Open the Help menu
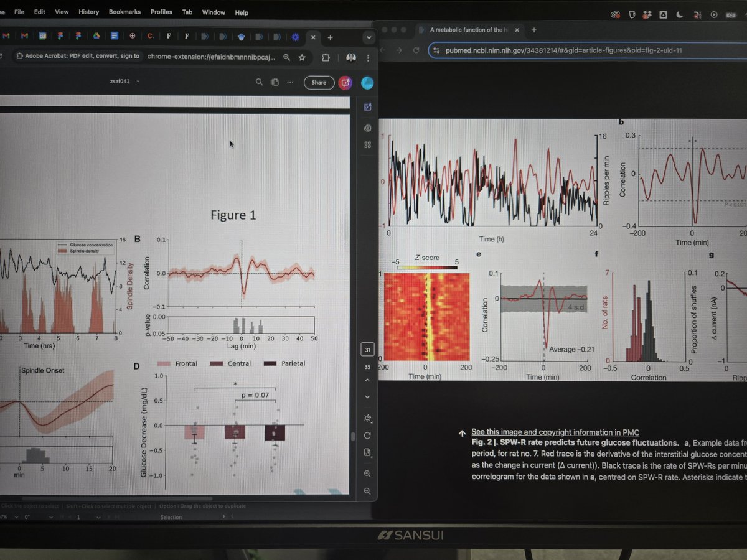The width and height of the screenshot is (747, 560). pos(242,12)
